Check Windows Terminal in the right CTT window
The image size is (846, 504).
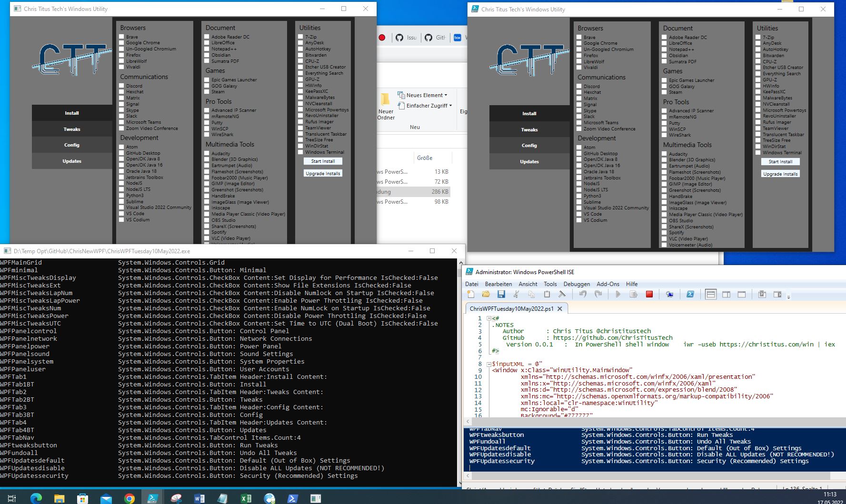(758, 152)
